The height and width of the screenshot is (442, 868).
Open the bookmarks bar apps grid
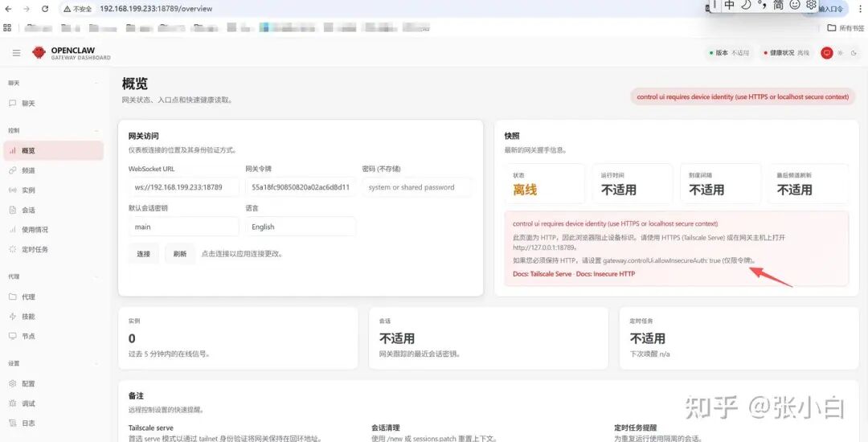click(7, 27)
